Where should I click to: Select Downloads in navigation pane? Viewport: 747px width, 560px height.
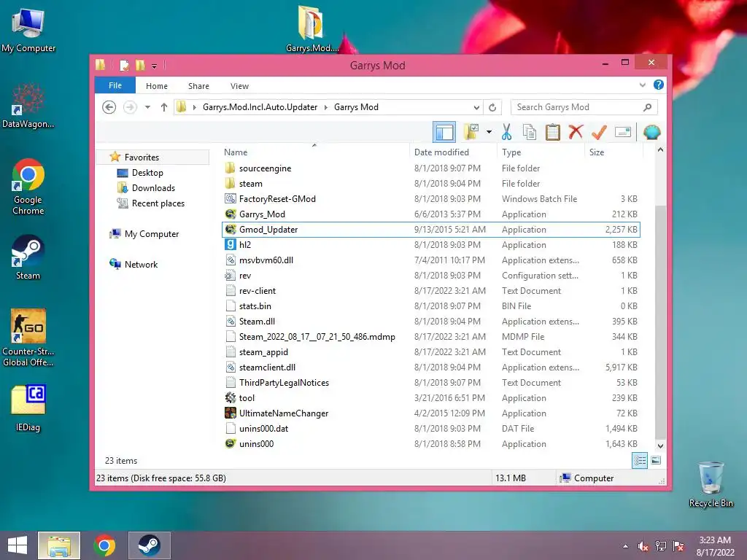pos(153,187)
